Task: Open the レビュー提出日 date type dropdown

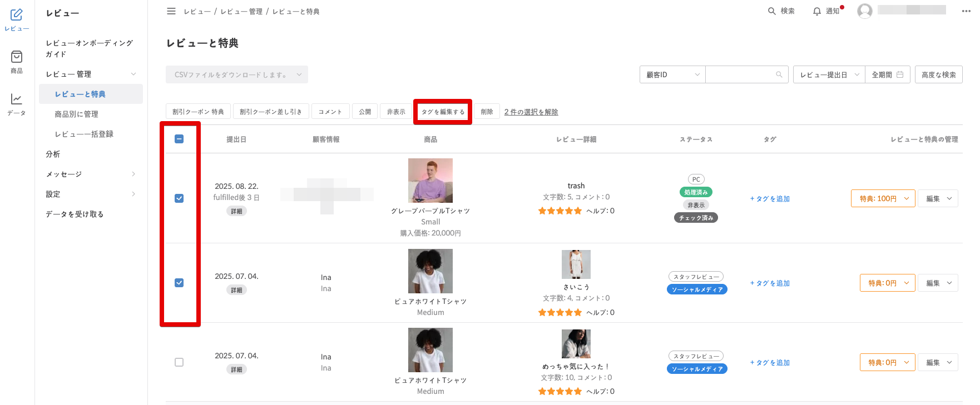Action: pos(829,74)
